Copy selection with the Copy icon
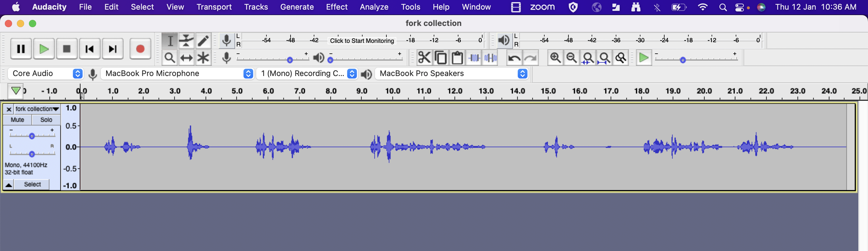The image size is (868, 251). point(441,58)
